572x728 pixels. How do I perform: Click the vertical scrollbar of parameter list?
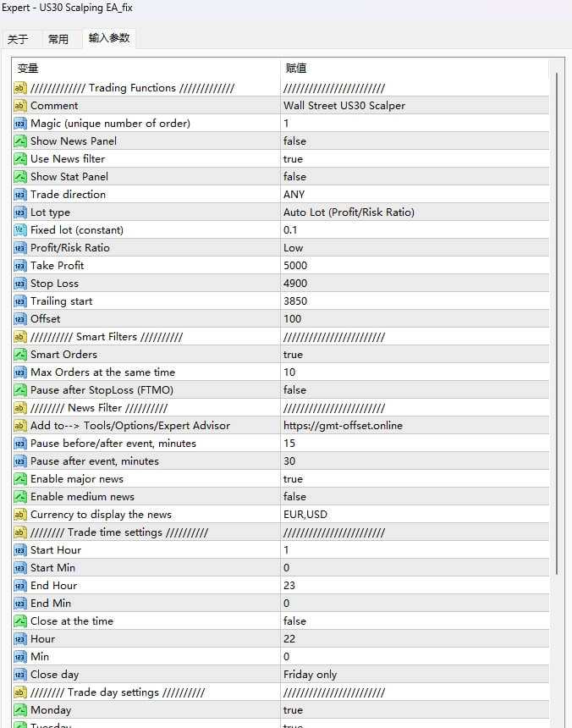click(x=556, y=339)
